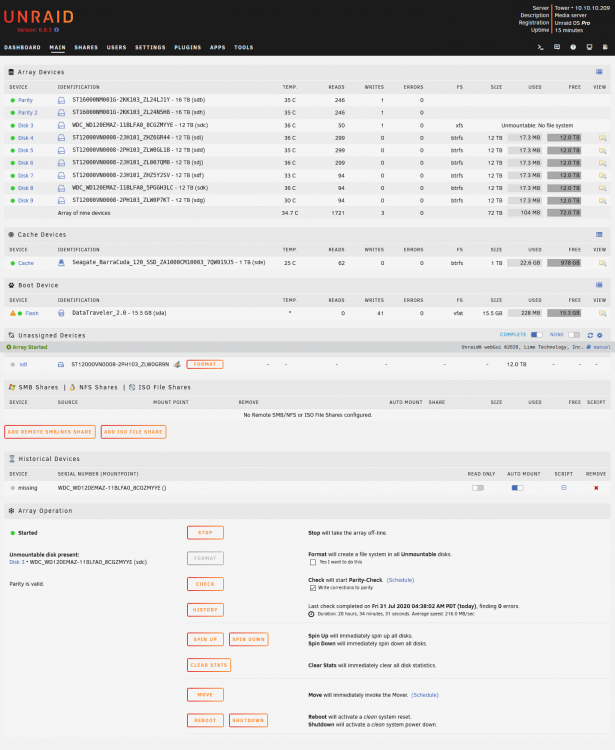615x750 pixels.
Task: Open the Shares menu
Action: click(x=86, y=47)
